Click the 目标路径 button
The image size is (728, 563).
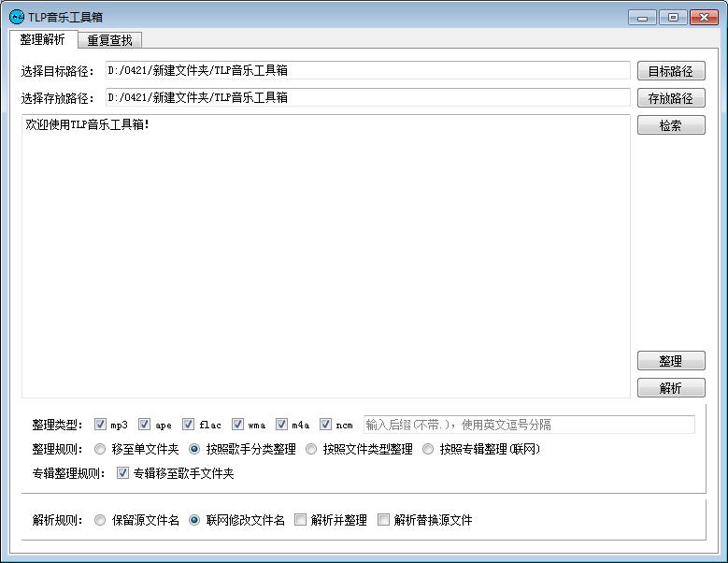[x=671, y=71]
